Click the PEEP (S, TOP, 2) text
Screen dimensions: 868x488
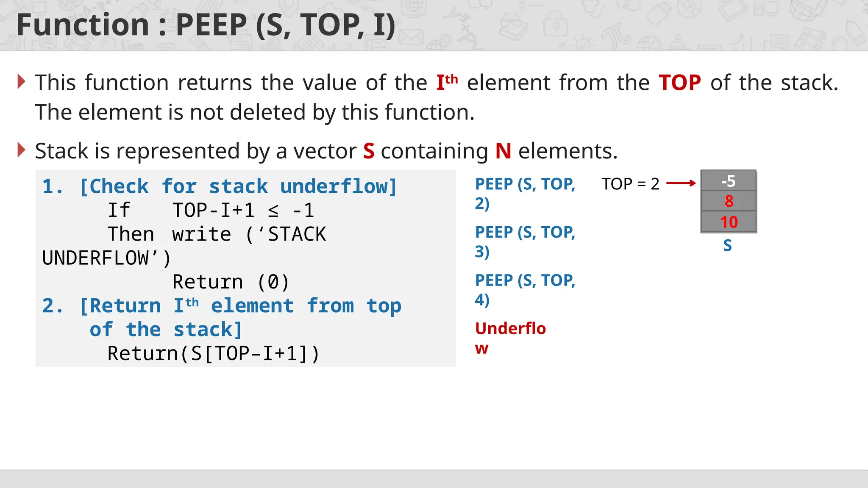pyautogui.click(x=525, y=193)
